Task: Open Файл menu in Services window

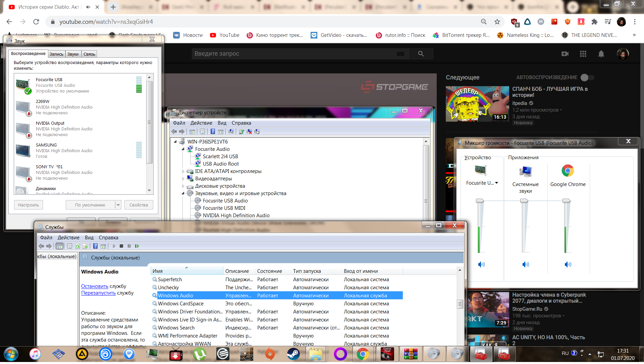Action: tap(46, 238)
